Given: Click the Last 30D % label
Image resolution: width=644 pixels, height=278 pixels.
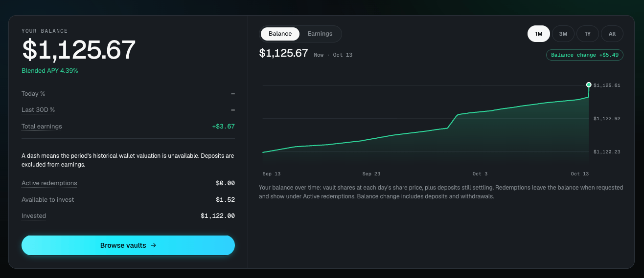Looking at the screenshot, I should [x=38, y=110].
